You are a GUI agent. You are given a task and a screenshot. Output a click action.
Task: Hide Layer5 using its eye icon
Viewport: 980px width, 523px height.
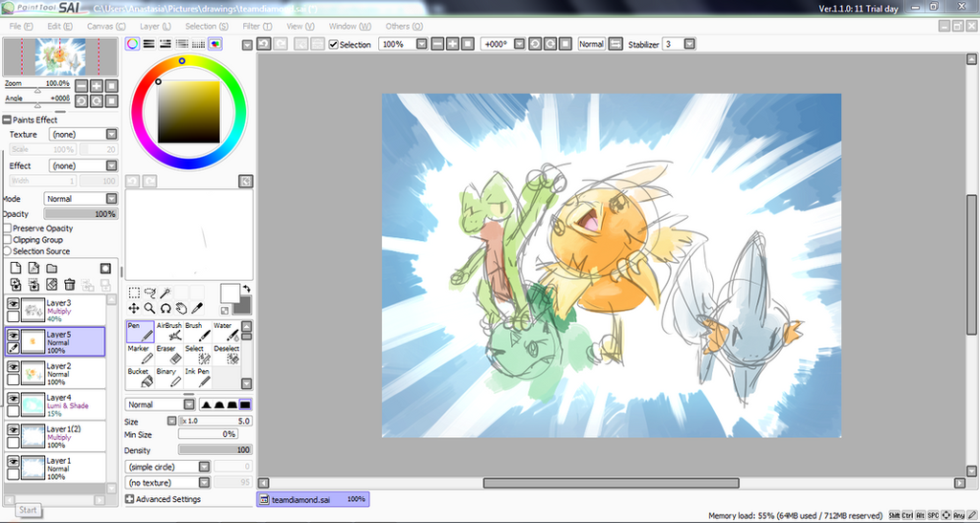pos(13,336)
